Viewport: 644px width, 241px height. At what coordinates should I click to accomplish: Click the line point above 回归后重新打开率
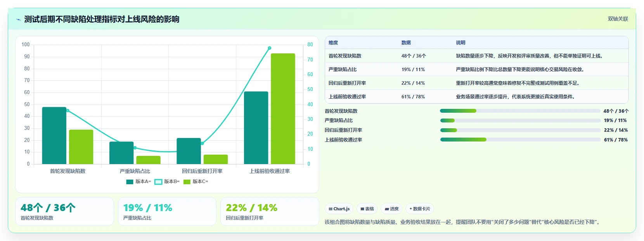(x=202, y=143)
